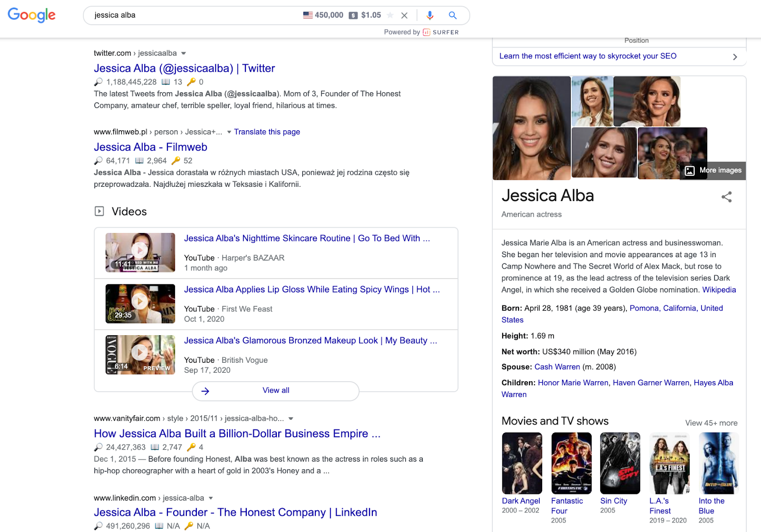Click Translate this page link
This screenshot has width=761, height=532.
(267, 132)
